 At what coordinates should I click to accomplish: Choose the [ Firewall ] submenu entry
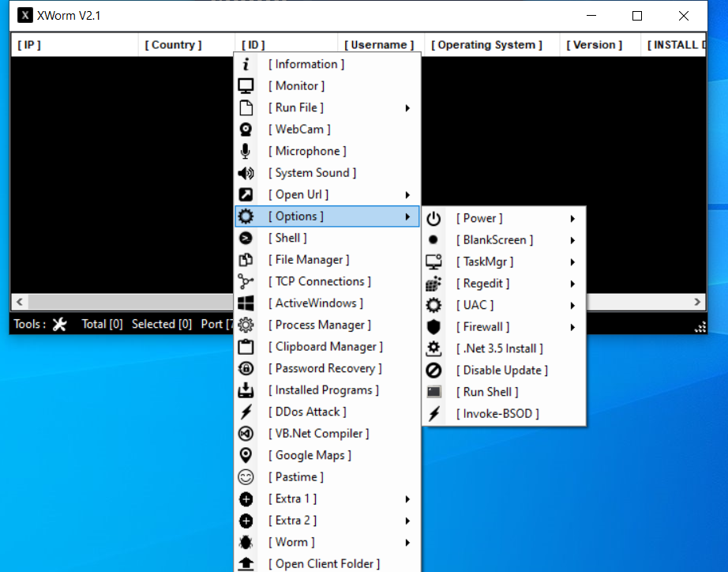[504, 327]
